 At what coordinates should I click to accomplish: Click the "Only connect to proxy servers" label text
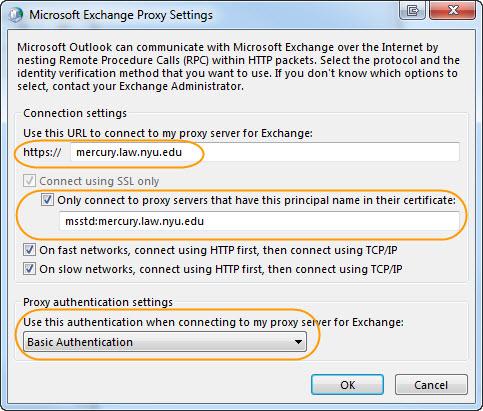(x=256, y=200)
